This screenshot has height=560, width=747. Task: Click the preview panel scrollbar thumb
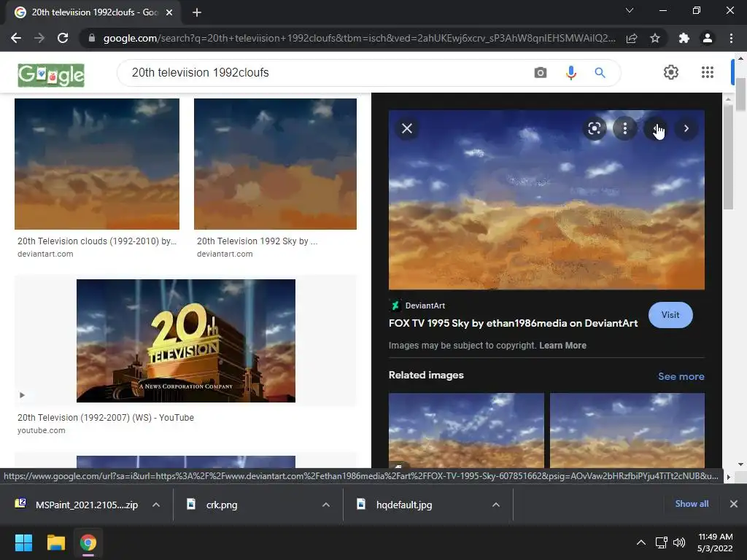[x=728, y=157]
